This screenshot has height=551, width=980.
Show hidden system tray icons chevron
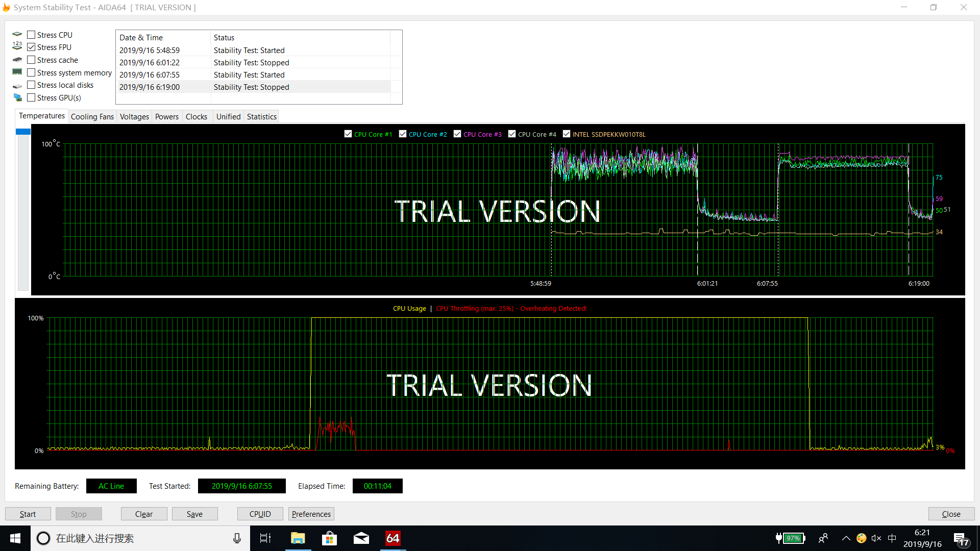(846, 538)
